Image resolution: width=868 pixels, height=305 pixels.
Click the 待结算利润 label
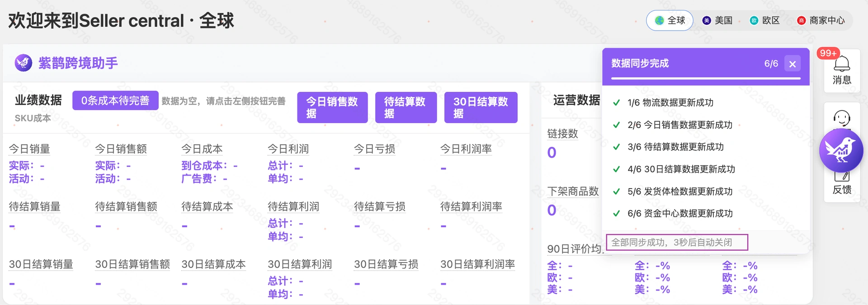click(x=293, y=207)
